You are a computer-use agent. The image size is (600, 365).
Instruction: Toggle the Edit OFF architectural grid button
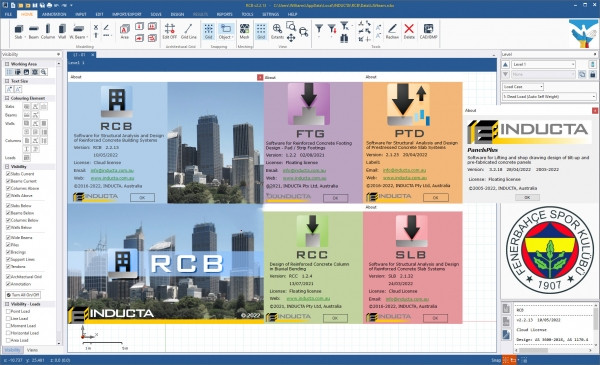tap(170, 31)
